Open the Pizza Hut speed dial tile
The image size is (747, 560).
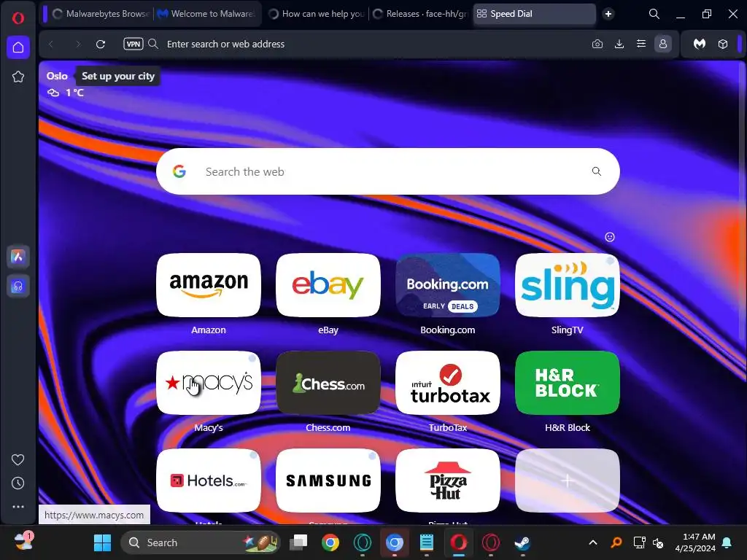click(448, 481)
